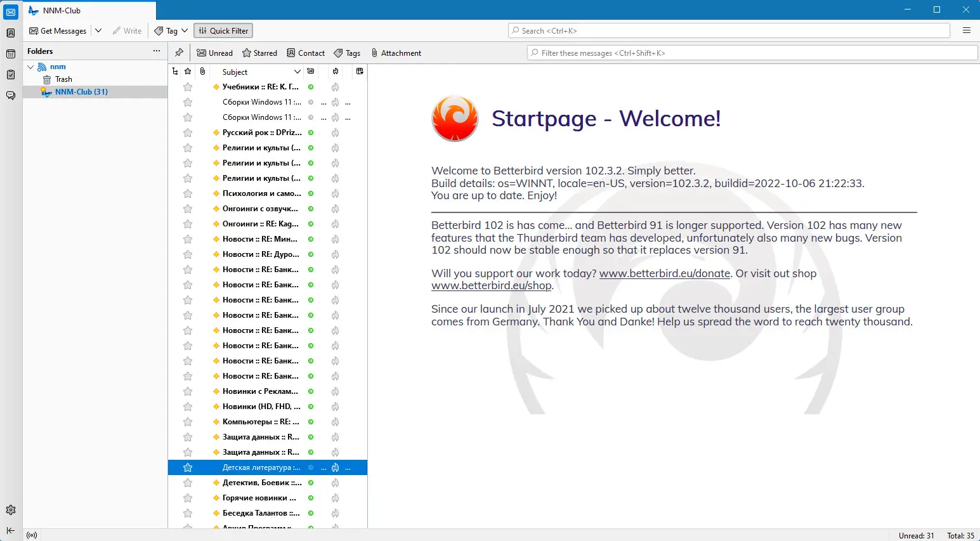Open the 'Новости :: RE: Мин...' message
980x541 pixels.
click(260, 239)
